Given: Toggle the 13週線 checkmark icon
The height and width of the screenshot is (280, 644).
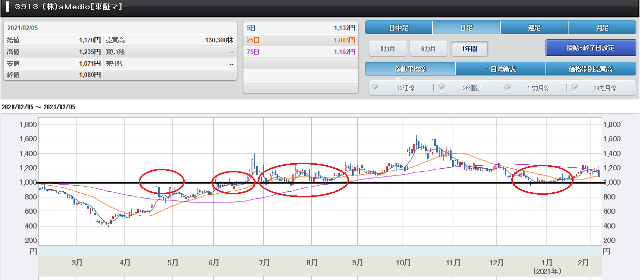Looking at the screenshot, I should [376, 87].
